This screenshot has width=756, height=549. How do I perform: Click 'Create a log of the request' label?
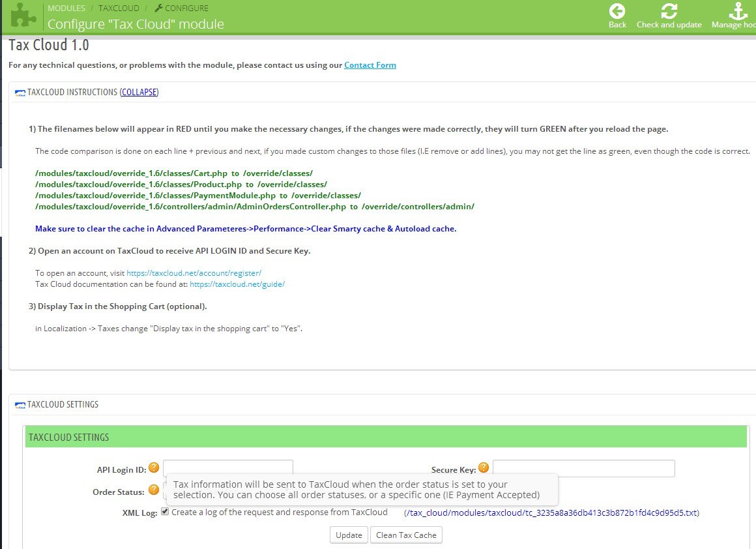click(x=279, y=512)
